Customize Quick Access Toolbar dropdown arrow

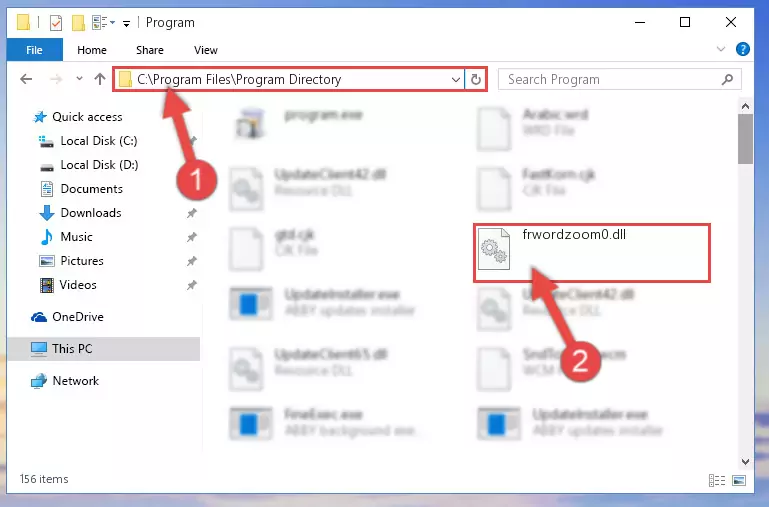pos(126,23)
